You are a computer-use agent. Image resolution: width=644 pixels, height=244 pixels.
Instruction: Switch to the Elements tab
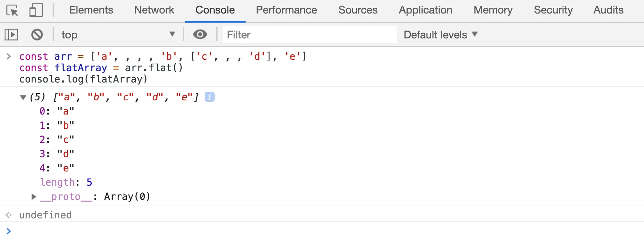tap(91, 10)
